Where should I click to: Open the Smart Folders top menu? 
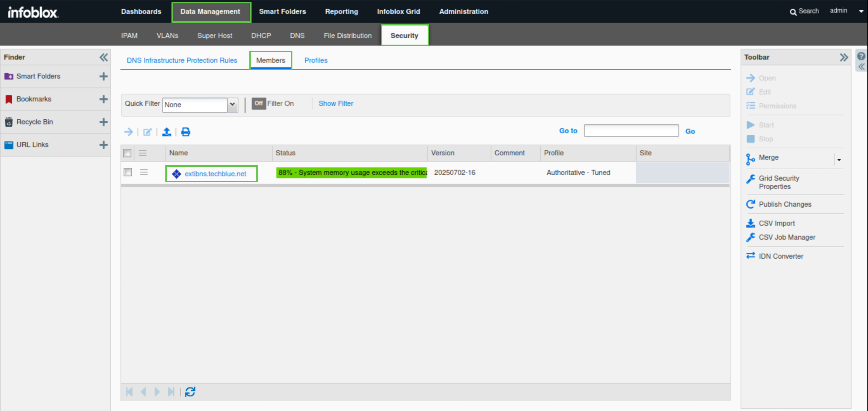click(x=282, y=11)
